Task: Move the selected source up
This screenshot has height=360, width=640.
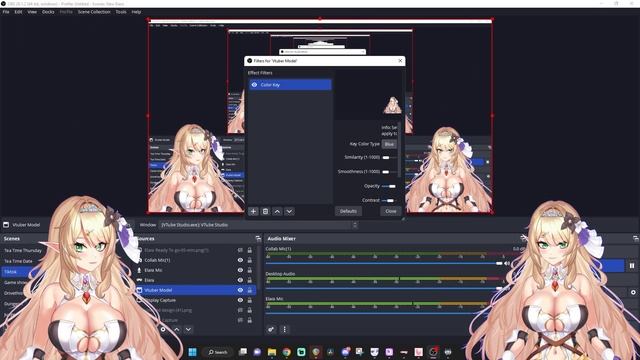Action: 177,329
